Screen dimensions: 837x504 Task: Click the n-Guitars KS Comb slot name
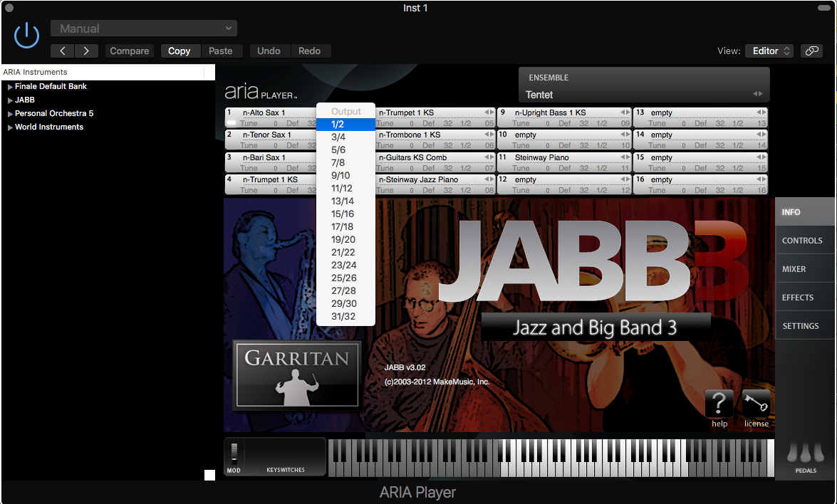tap(412, 157)
